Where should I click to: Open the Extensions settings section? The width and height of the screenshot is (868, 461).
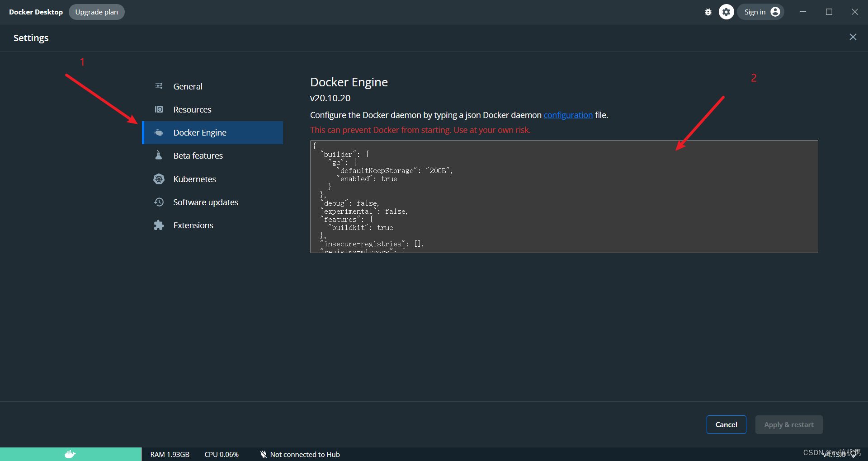(x=212, y=225)
